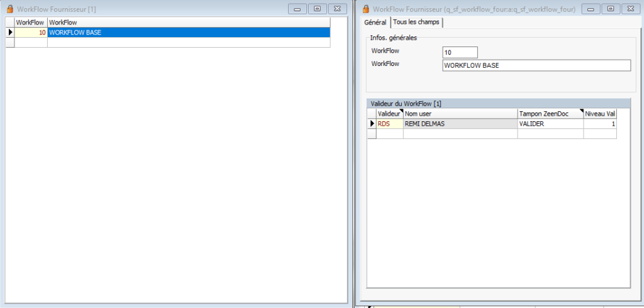Image resolution: width=644 pixels, height=308 pixels.
Task: Select the REMI DELMAS cell
Action: tap(459, 124)
